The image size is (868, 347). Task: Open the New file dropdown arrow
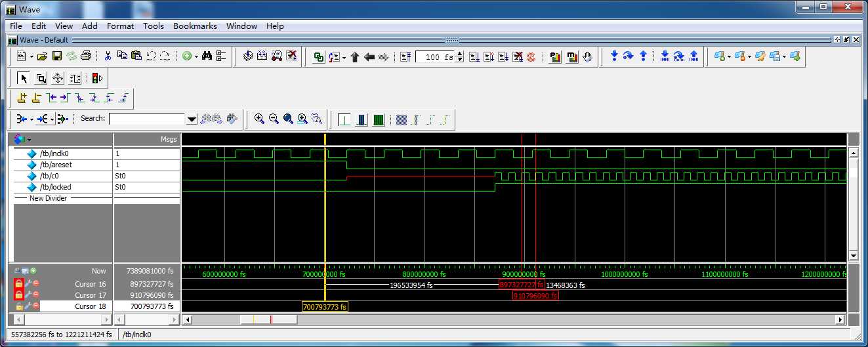tap(30, 57)
